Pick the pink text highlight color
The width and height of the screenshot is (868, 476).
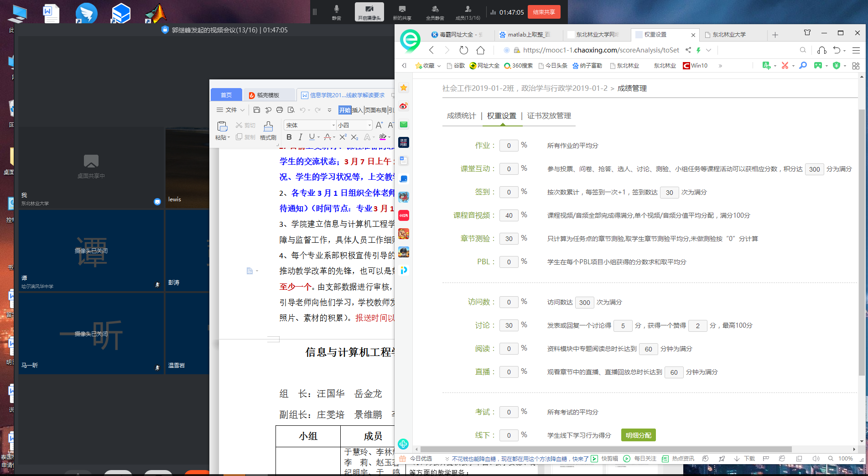(383, 137)
